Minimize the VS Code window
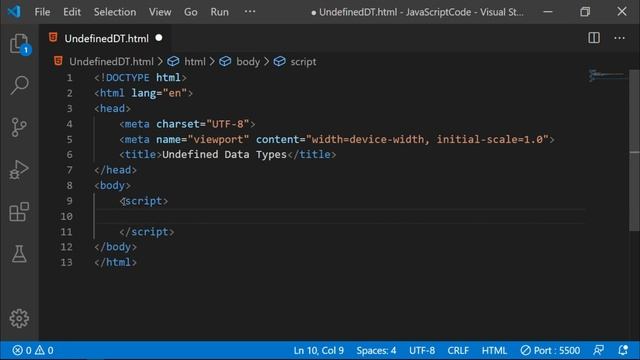This screenshot has height=360, width=640. tap(548, 11)
